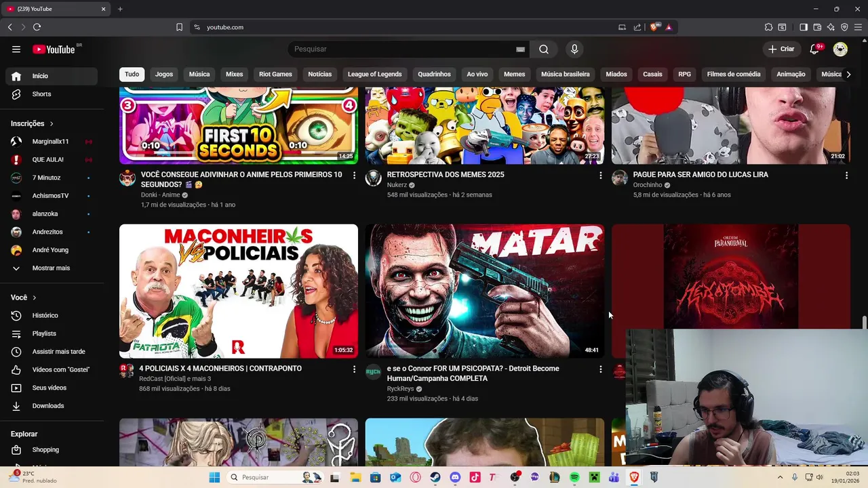868x488 pixels.
Task: Open the account avatar menu
Action: 840,49
